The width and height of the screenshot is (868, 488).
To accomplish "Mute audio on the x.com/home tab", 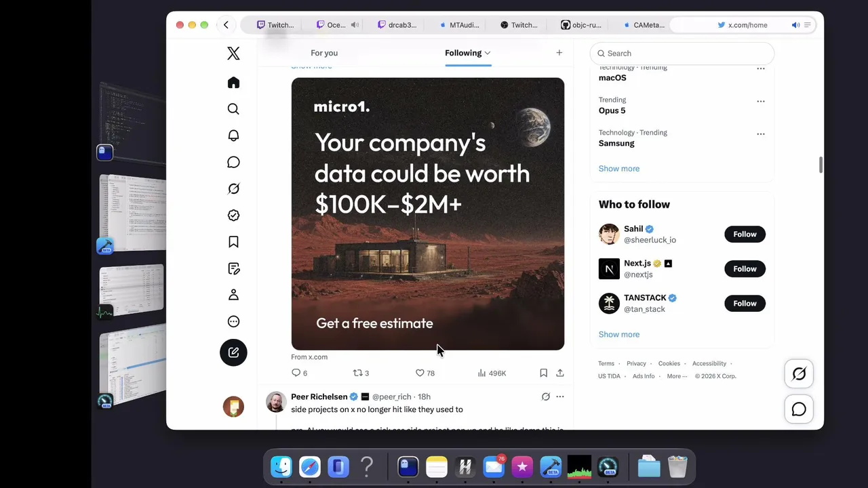I will [795, 25].
